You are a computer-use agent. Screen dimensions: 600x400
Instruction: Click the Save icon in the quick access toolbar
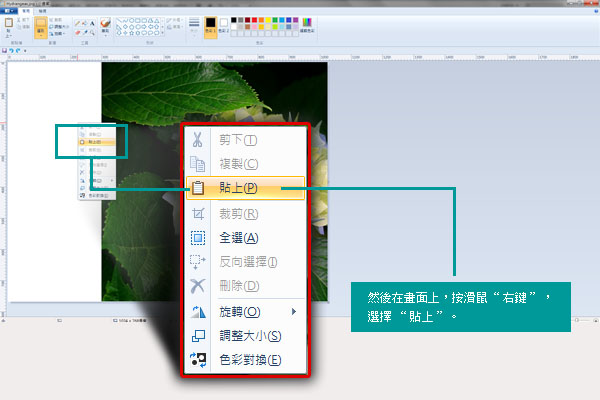[4, 50]
